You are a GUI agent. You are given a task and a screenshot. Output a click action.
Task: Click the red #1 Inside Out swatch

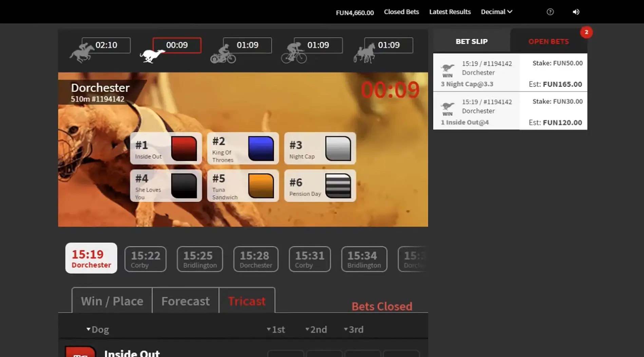click(x=184, y=149)
